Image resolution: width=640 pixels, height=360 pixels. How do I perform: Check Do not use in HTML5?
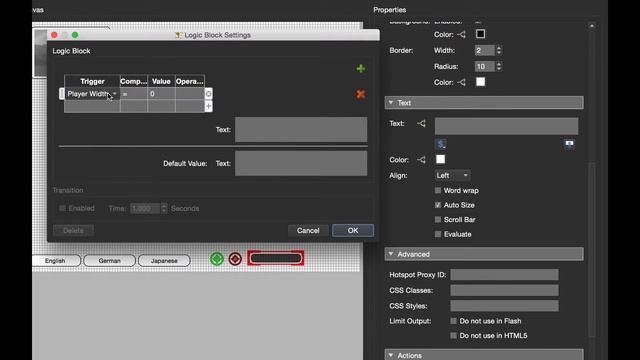[453, 336]
